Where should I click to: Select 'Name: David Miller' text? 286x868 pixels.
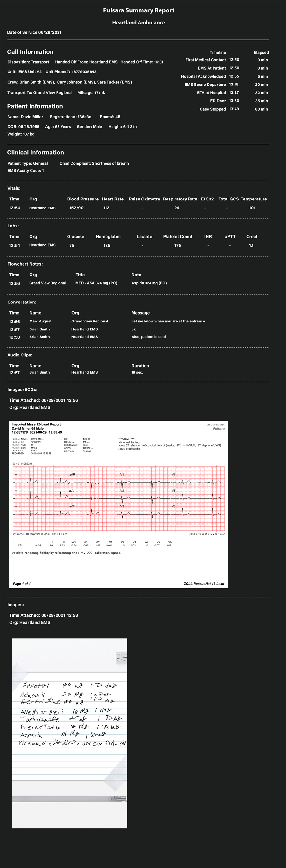pyautogui.click(x=25, y=117)
